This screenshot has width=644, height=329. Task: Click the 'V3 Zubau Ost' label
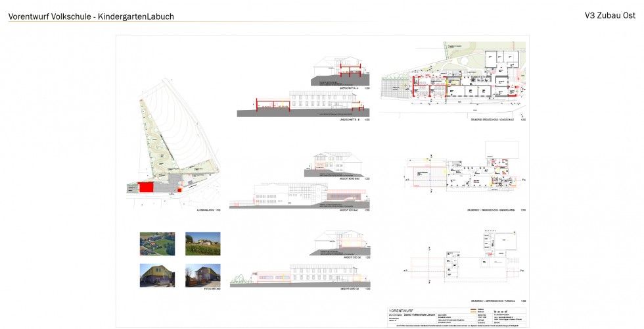pos(609,15)
